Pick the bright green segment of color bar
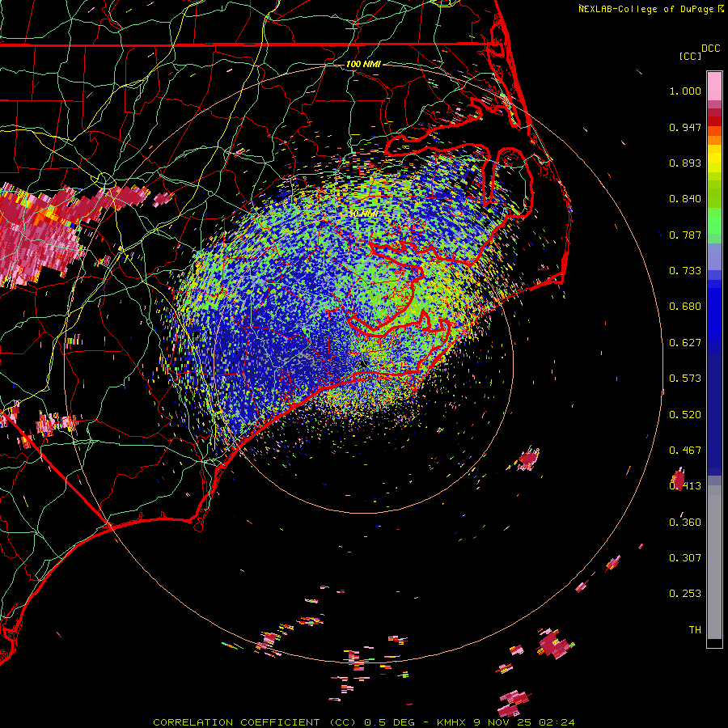The height and width of the screenshot is (728, 728). (x=714, y=221)
